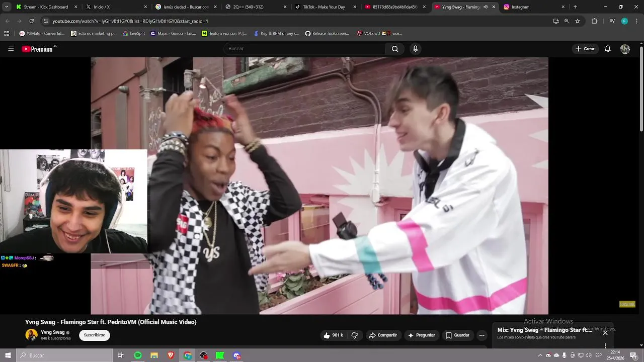The width and height of the screenshot is (644, 362).
Task: Open File Explorer from the taskbar
Action: tap(154, 355)
